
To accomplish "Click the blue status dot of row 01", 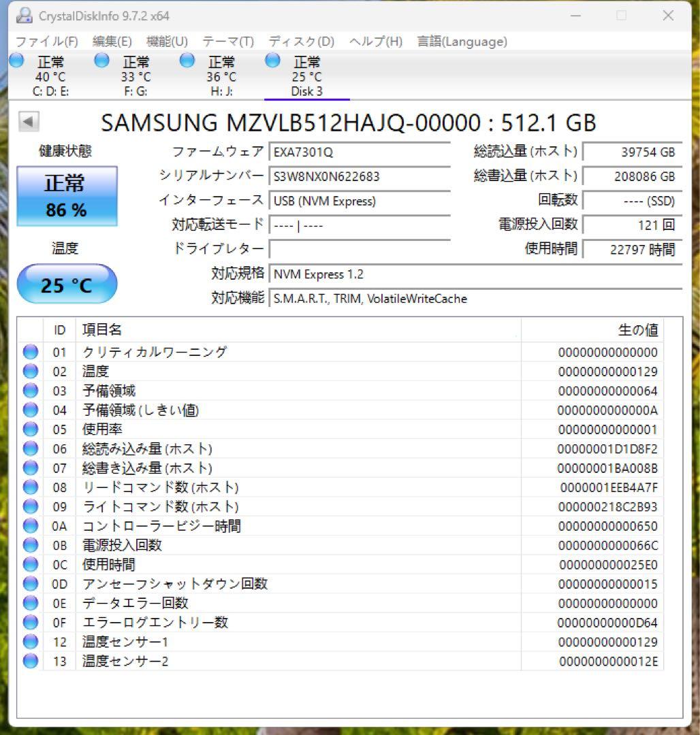I will (31, 352).
